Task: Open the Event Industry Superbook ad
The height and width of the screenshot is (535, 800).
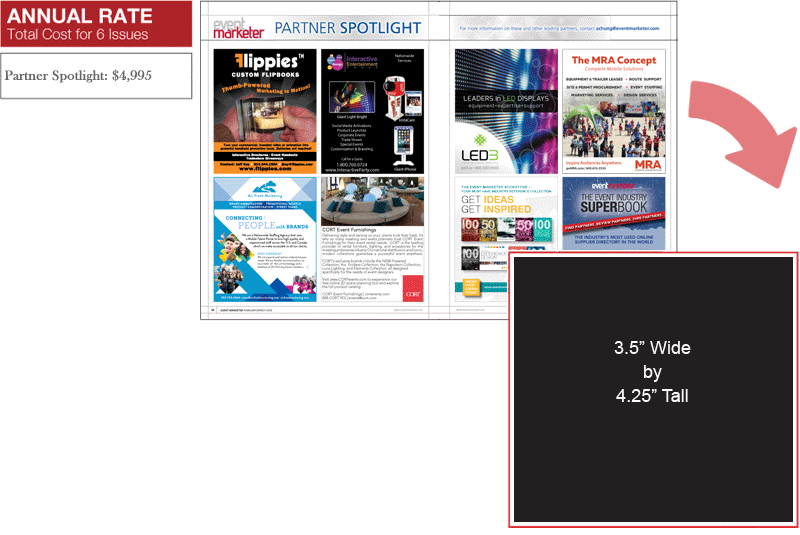Action: (x=614, y=213)
